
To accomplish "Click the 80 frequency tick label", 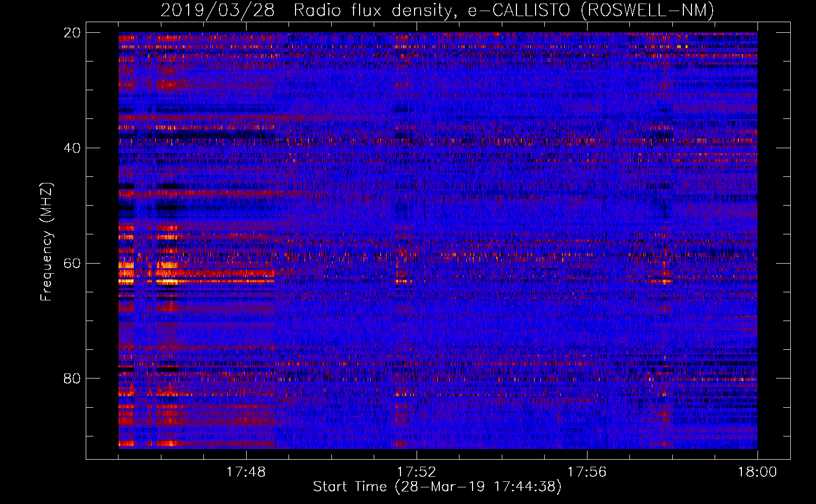I will click(x=72, y=379).
